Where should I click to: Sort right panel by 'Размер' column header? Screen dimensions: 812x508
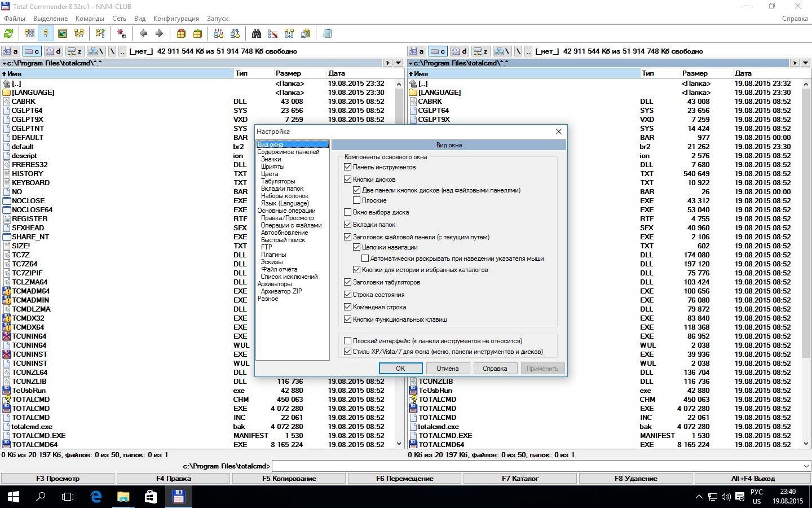point(705,73)
